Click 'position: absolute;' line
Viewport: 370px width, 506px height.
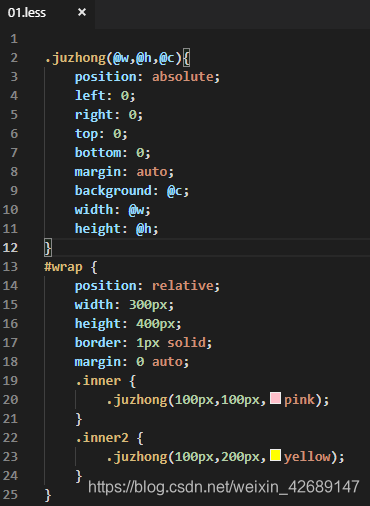[147, 77]
